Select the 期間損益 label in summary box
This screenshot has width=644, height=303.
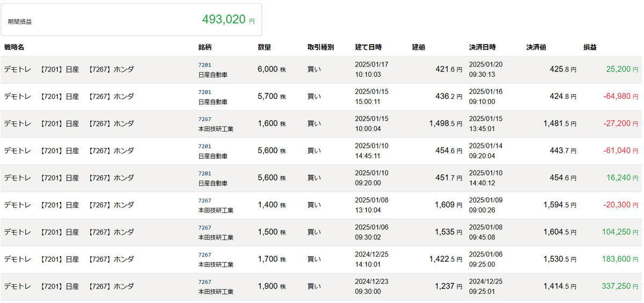pos(20,22)
